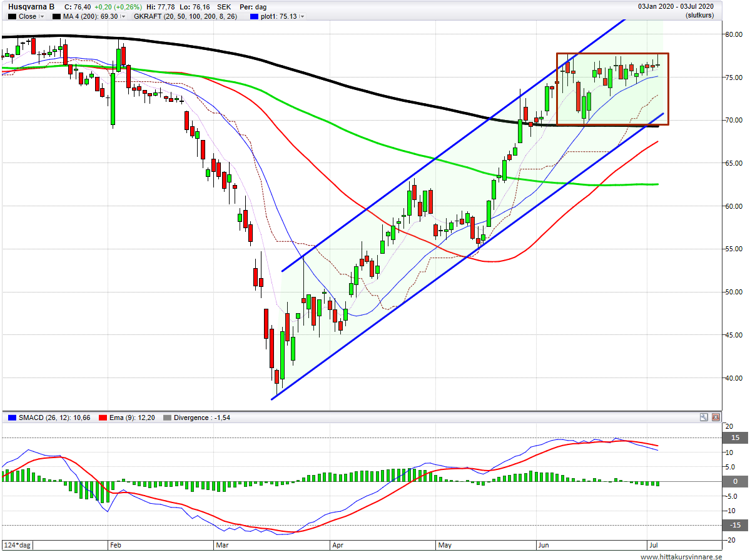Click the Apr label on time axis

[x=338, y=545]
